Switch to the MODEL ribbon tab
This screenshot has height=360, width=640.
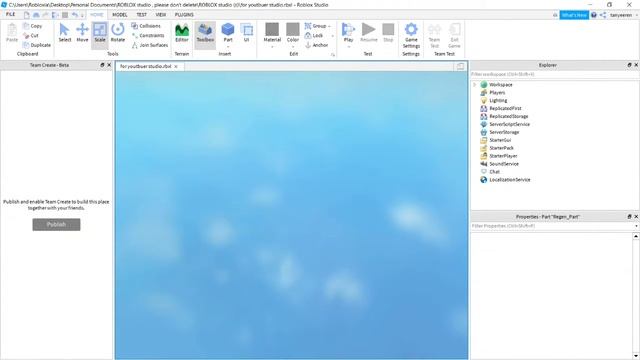coord(120,14)
